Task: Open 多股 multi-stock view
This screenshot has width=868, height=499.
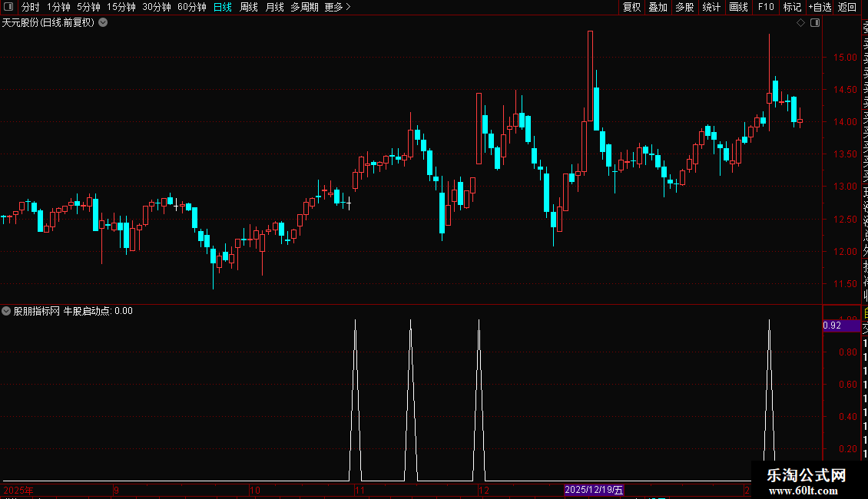Action: pyautogui.click(x=684, y=7)
